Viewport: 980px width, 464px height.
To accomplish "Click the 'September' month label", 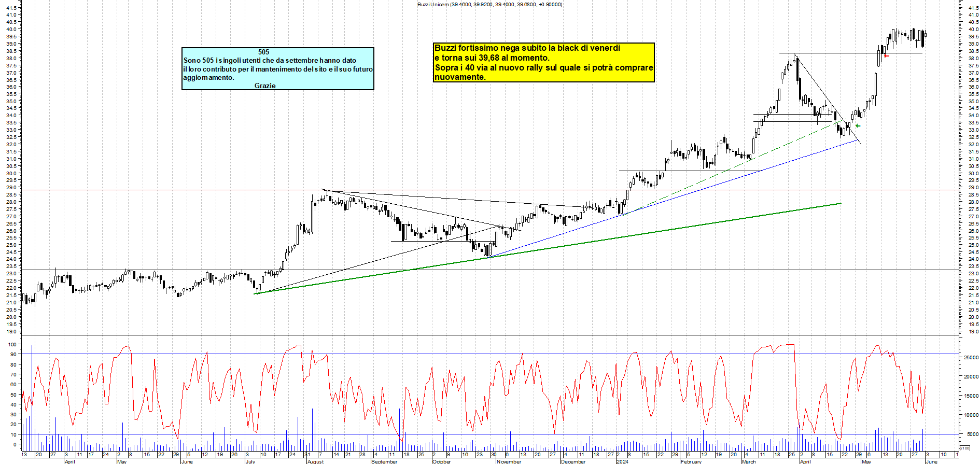I will [x=384, y=461].
